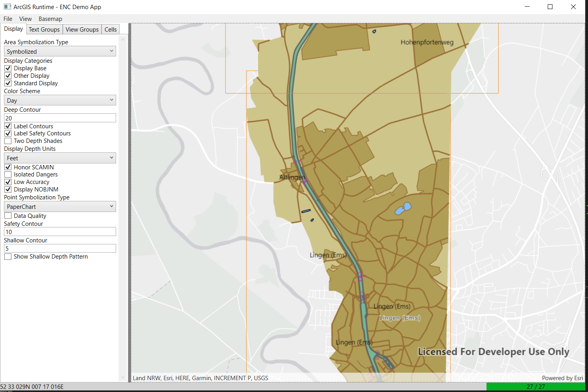Open the Display Depth Units Feet dropdown

pyautogui.click(x=60, y=158)
